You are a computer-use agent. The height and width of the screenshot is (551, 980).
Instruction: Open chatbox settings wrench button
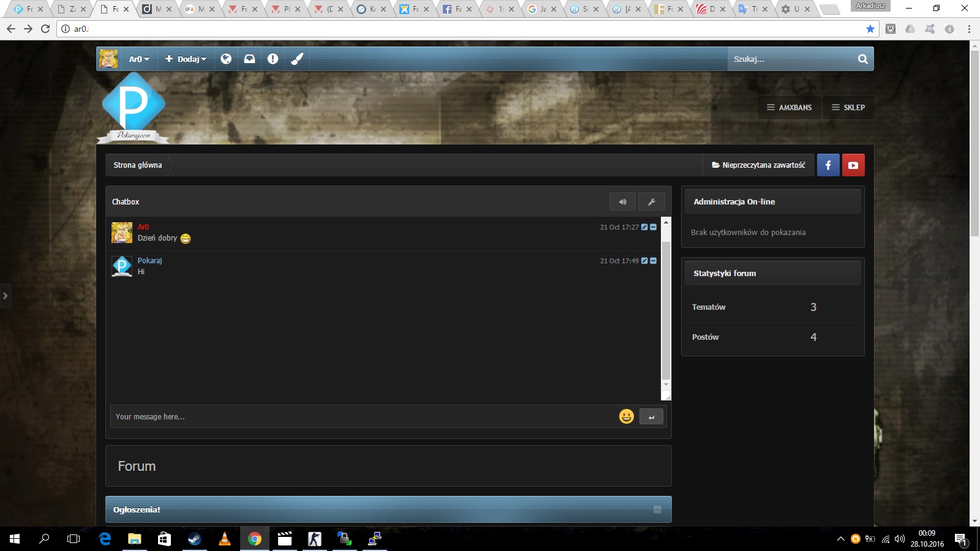[652, 201]
